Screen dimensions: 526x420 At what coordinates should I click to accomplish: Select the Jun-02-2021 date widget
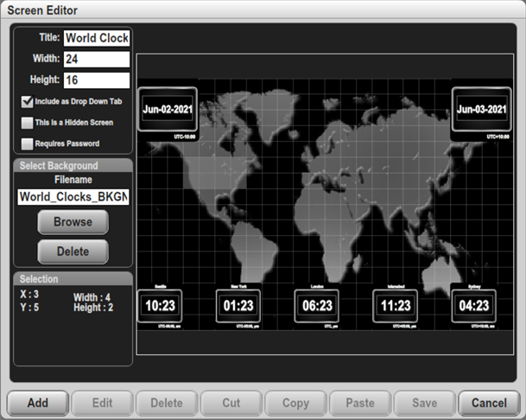[x=167, y=110]
